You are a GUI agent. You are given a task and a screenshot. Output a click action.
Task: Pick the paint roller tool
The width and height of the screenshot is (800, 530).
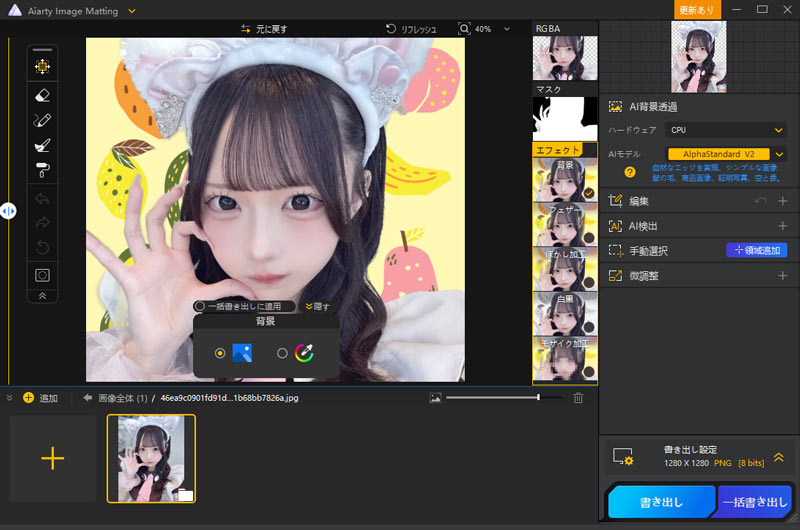click(x=42, y=168)
